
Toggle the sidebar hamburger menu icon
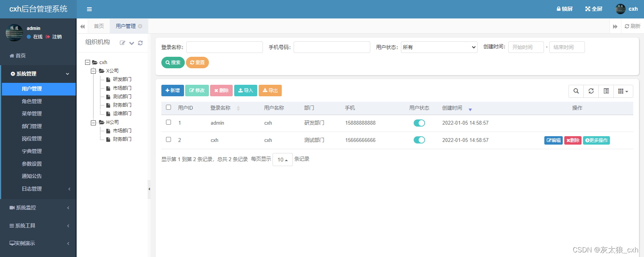[x=89, y=9]
